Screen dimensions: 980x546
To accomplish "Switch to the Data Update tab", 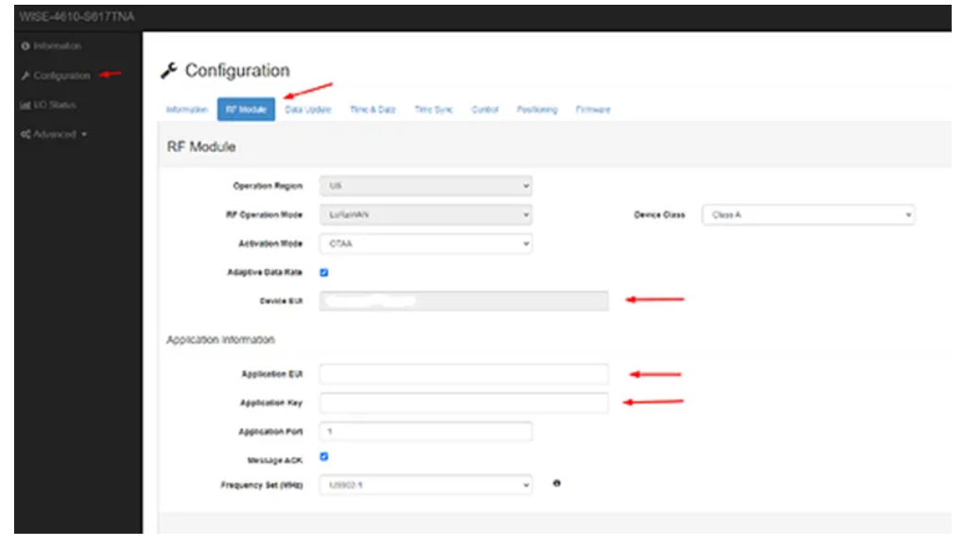I will tap(308, 110).
